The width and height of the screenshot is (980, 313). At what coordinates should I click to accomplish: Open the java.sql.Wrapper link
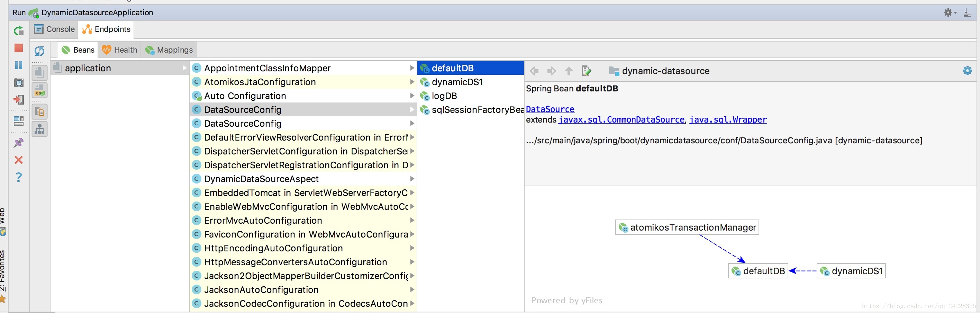728,120
